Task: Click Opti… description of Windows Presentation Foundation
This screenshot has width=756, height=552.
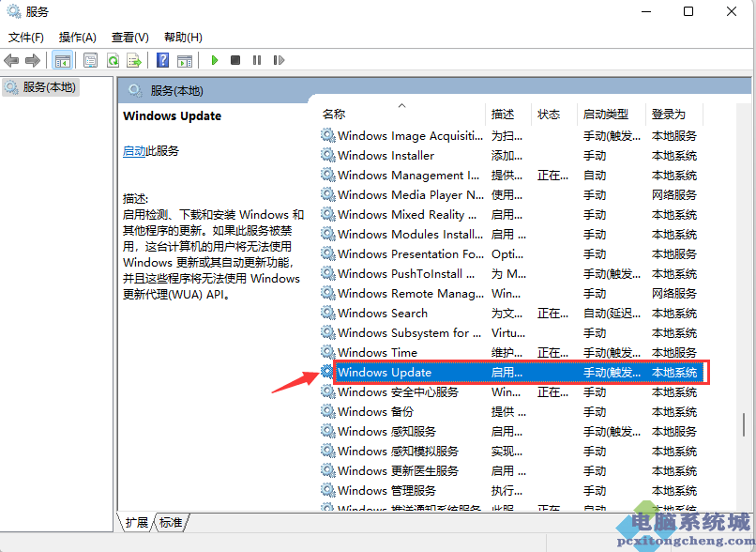Action: tap(507, 254)
